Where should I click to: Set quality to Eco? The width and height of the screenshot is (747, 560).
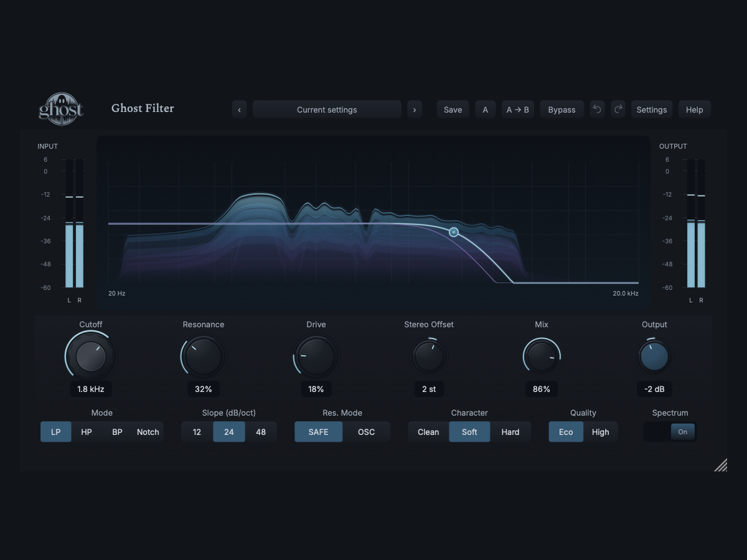pos(566,432)
